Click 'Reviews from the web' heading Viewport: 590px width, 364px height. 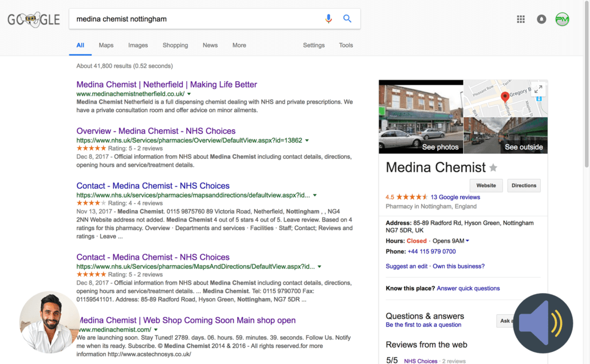[426, 345]
